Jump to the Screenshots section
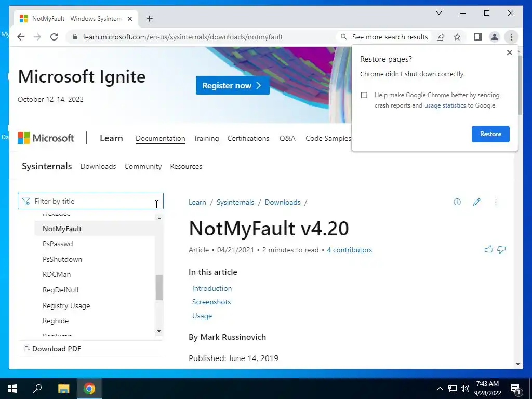 point(211,302)
